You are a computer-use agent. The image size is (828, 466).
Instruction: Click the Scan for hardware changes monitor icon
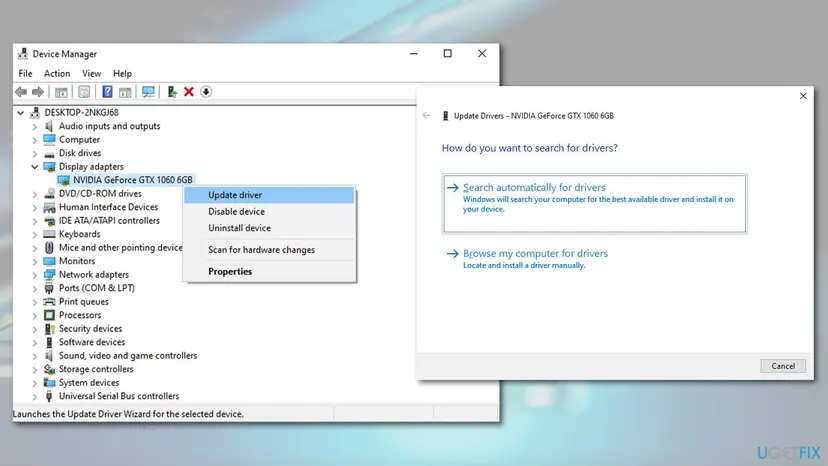pos(148,92)
